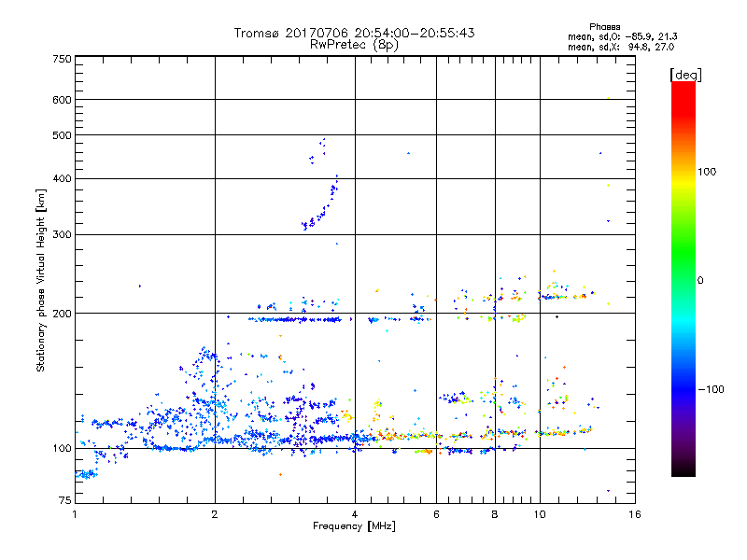Click the subtitle 'RwPretec (8p)'

[x=354, y=45]
